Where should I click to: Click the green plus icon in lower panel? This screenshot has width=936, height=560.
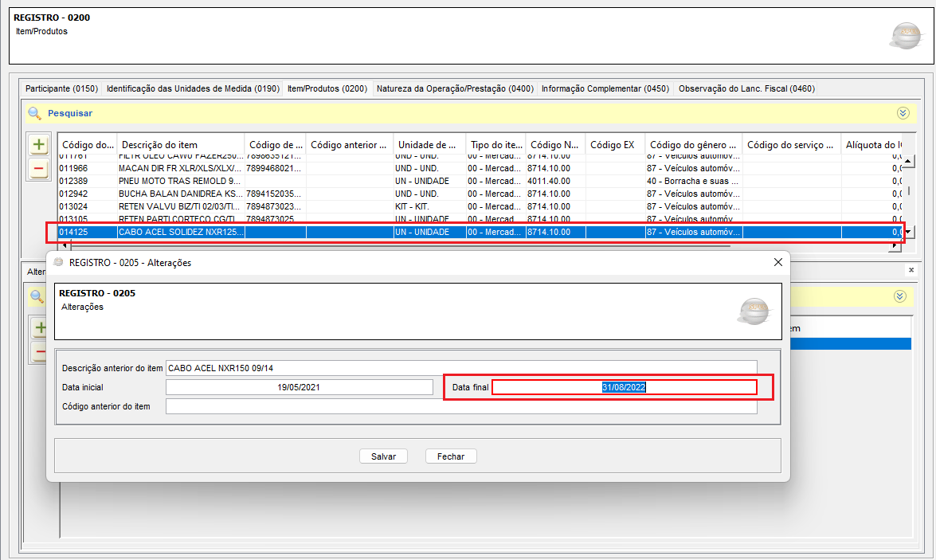coord(39,327)
